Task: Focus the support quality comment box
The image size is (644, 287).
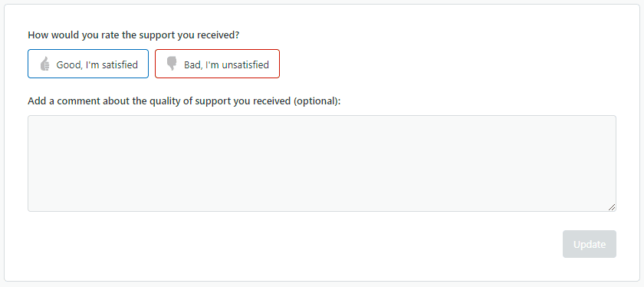Action: point(322,163)
